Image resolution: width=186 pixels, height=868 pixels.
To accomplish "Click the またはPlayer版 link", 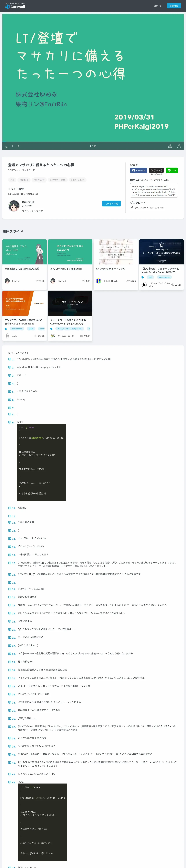I will tap(156, 174).
